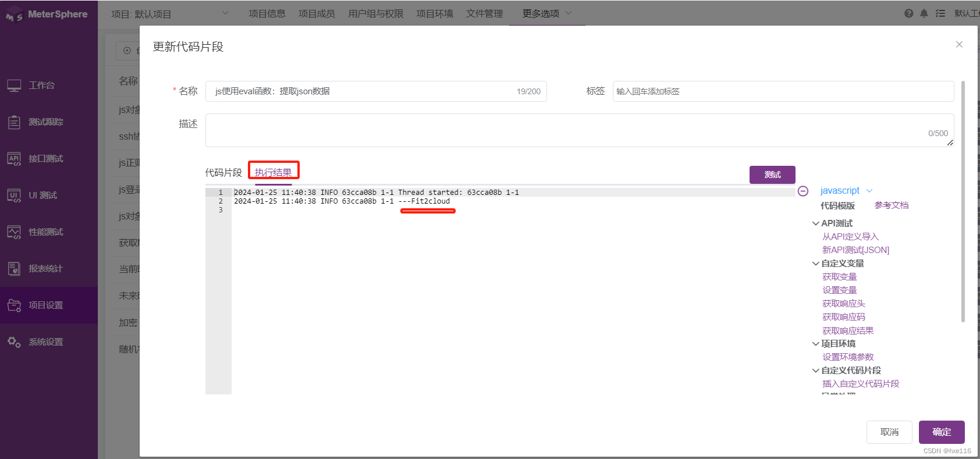
Task: Insert the 设置环境参数 template
Action: [x=848, y=357]
